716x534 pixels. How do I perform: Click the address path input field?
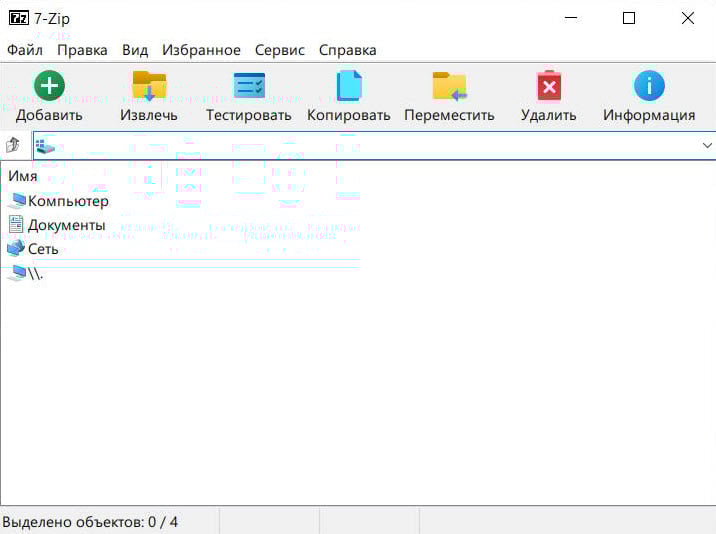374,145
